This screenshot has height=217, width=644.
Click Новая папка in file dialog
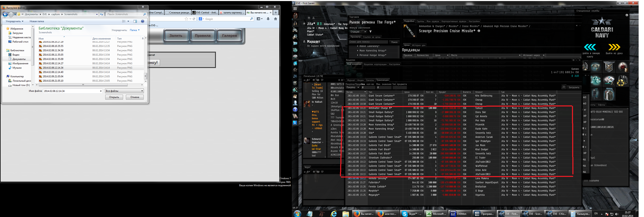[x=37, y=21]
